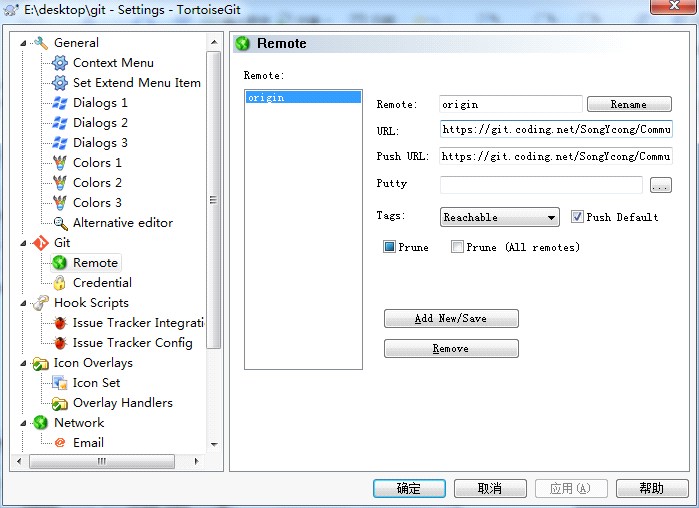Click the Context Menu gear icon

click(x=60, y=63)
